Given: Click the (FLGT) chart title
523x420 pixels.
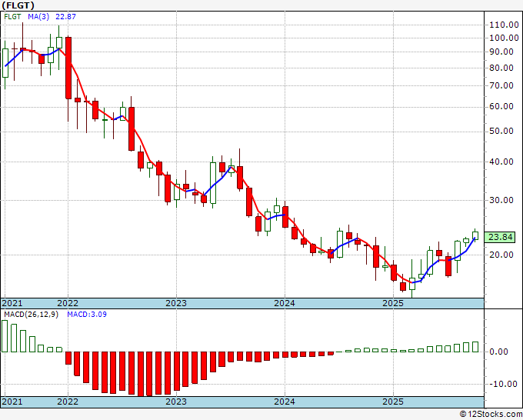Looking at the screenshot, I should pos(18,5).
